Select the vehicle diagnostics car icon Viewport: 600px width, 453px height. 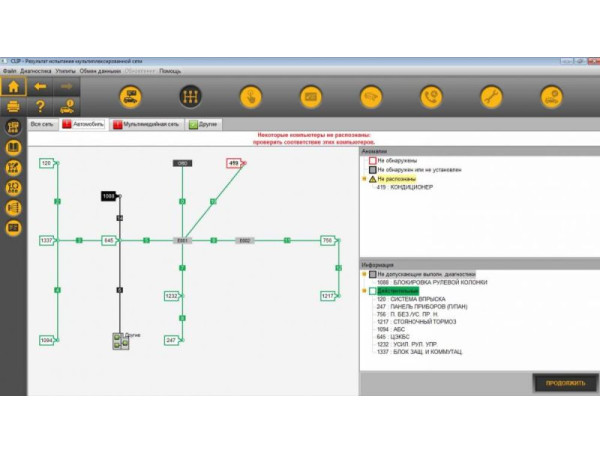[130, 97]
